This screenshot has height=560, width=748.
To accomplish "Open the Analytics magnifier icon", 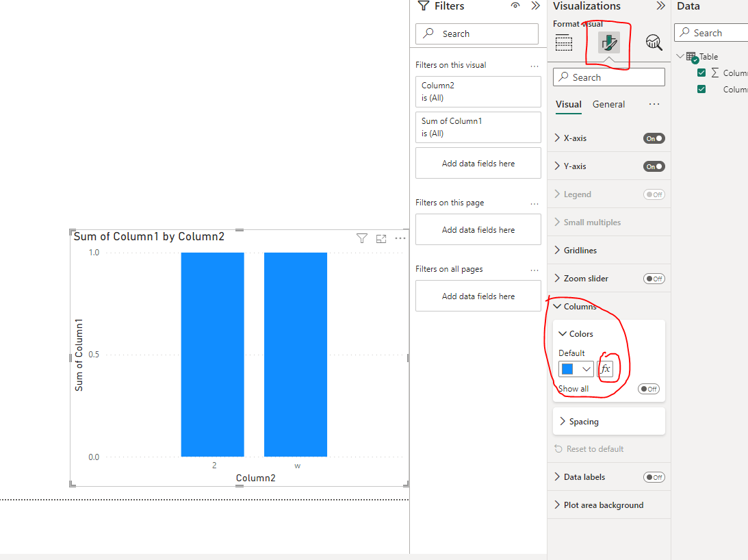I will point(654,43).
